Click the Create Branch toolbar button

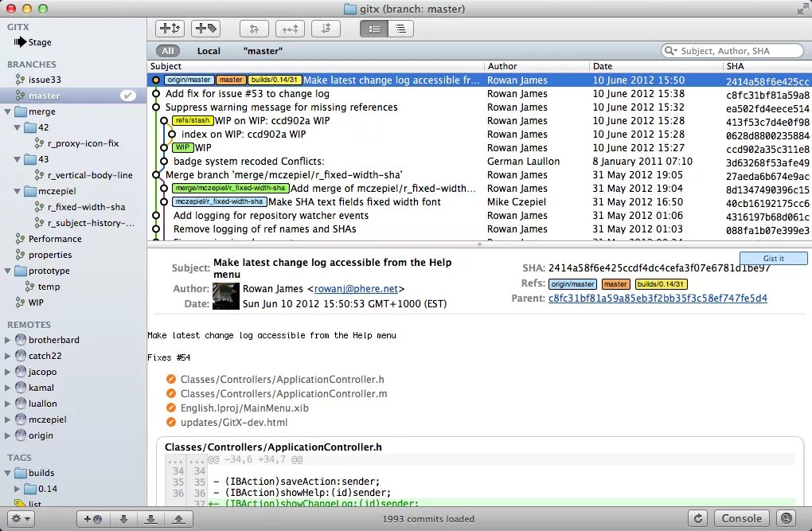click(170, 29)
